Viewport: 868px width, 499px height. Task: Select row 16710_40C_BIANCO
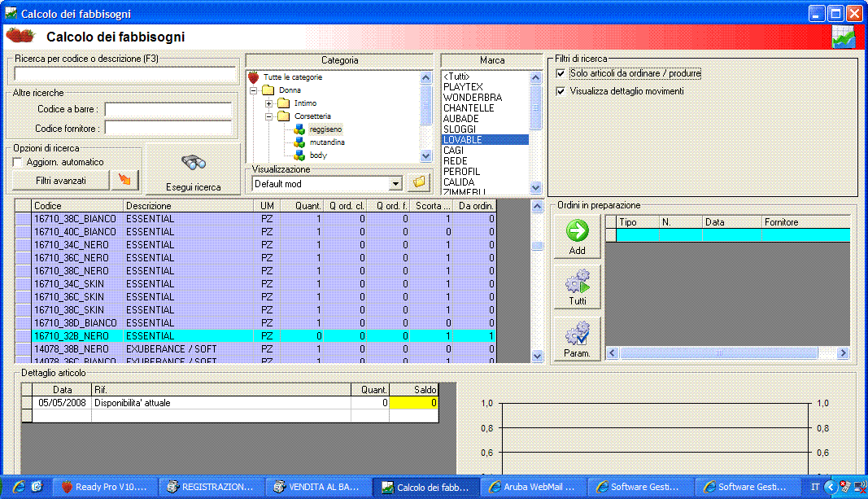[255, 232]
